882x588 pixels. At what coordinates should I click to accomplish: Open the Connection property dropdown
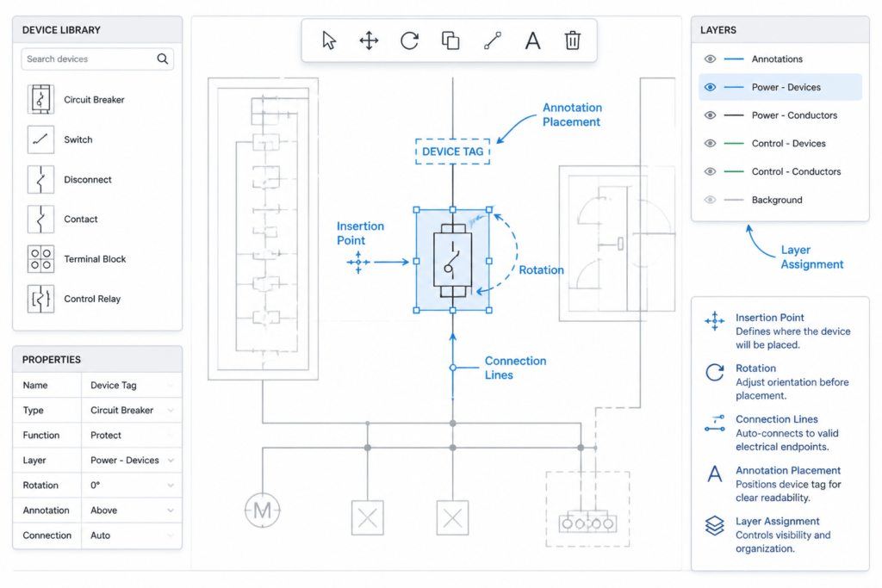pyautogui.click(x=171, y=535)
